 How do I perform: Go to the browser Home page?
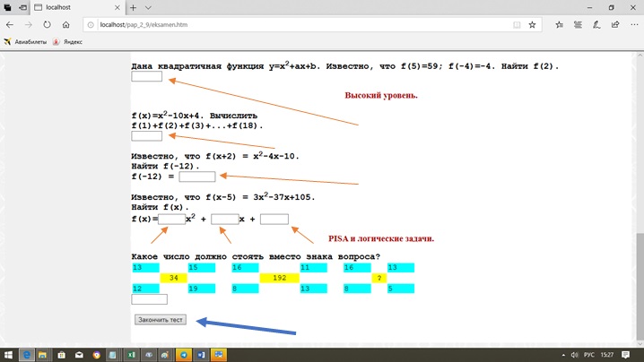(x=67, y=24)
